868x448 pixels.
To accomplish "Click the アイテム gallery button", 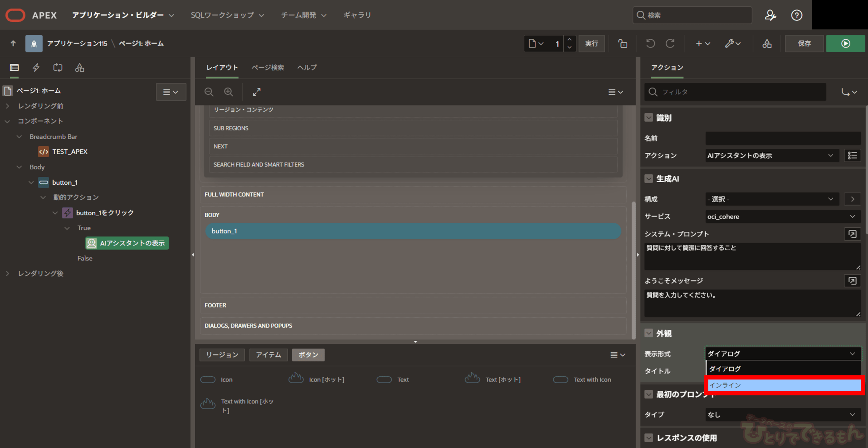I will [268, 355].
